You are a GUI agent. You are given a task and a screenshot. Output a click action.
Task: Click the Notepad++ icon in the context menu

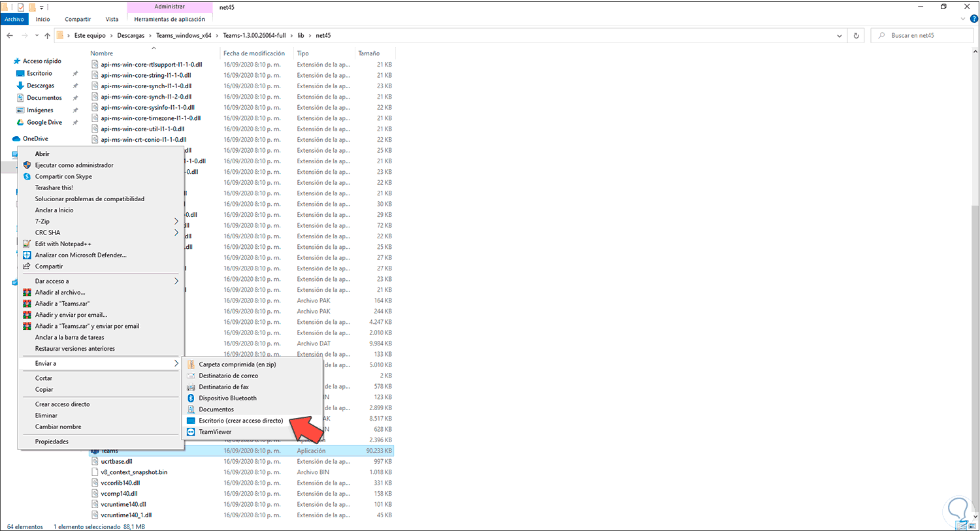click(x=27, y=244)
